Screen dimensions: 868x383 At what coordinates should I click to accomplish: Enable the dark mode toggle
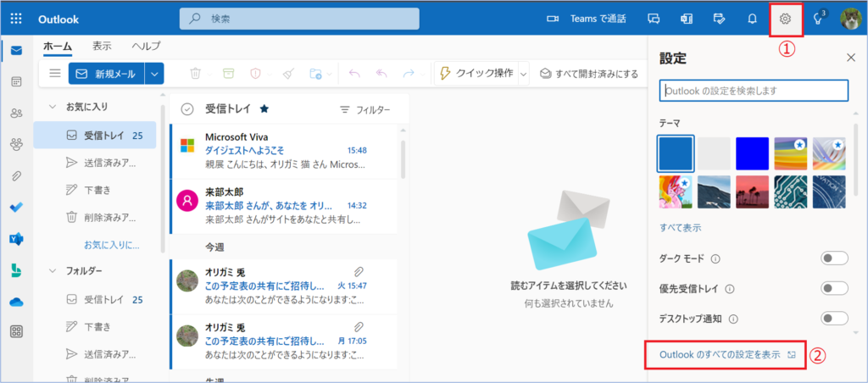(x=834, y=258)
